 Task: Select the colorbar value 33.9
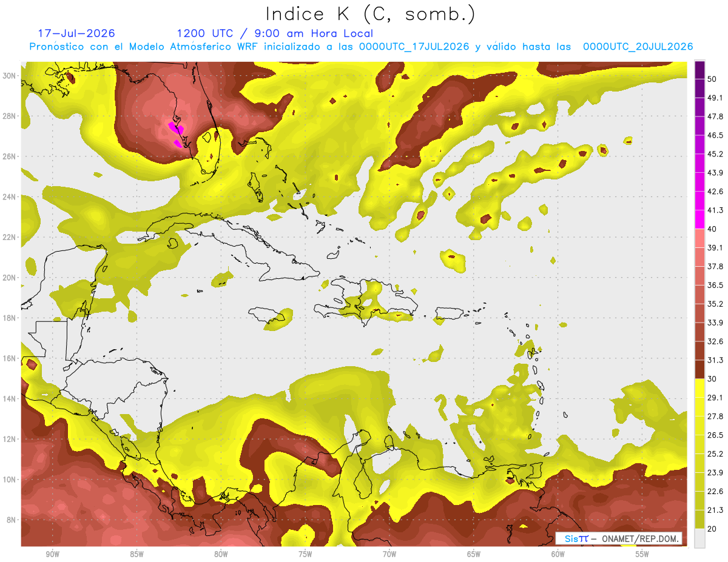click(x=715, y=323)
